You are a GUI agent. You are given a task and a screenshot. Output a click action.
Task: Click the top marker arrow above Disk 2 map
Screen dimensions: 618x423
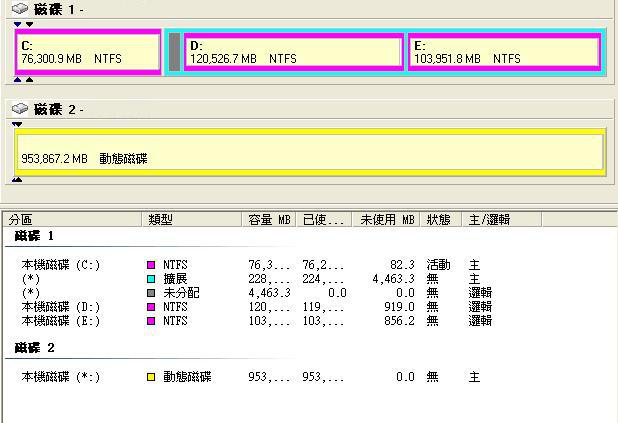(17, 125)
